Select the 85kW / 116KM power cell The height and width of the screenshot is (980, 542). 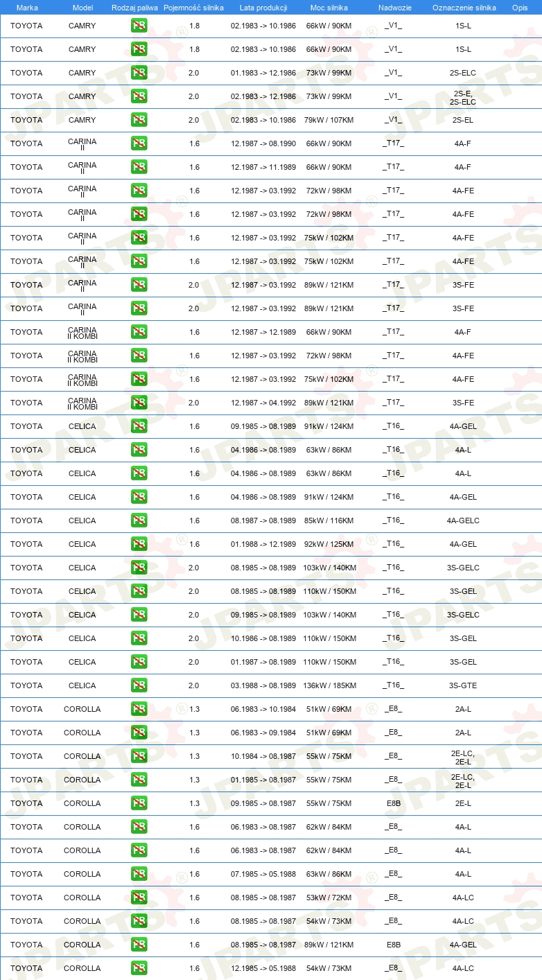pyautogui.click(x=330, y=520)
